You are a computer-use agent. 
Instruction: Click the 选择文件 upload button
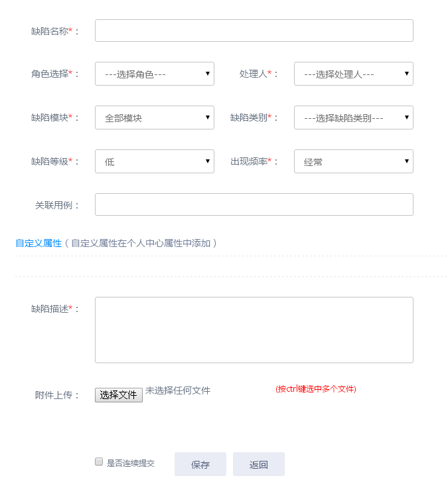(119, 395)
